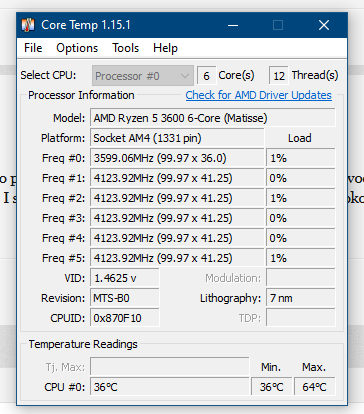
Task: Minimize the Core Temp window
Action: 233,25
